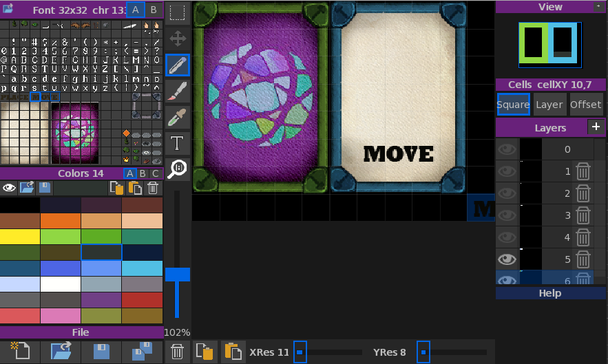Pick the eyedropper color picker tool
This screenshot has height=364, width=608.
tap(178, 116)
